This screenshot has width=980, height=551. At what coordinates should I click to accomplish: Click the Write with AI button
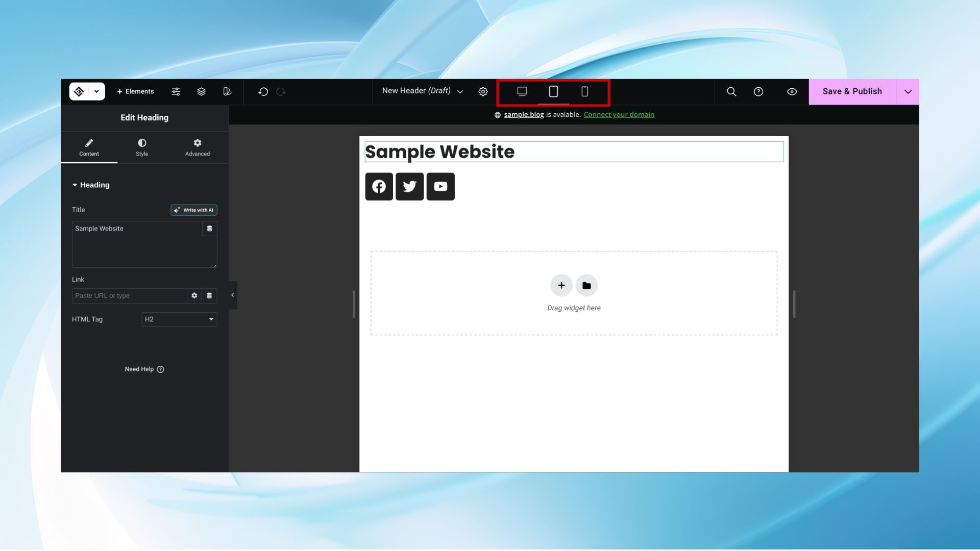194,210
